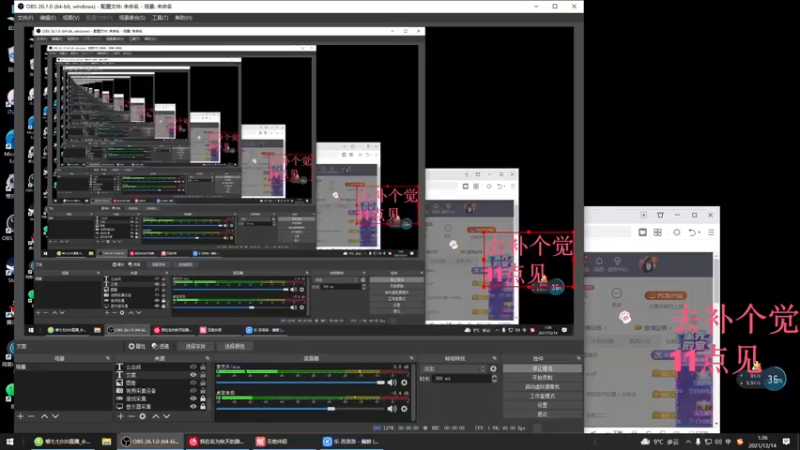Open 滤镜 for the selected source
800x450 pixels.
pos(161,346)
